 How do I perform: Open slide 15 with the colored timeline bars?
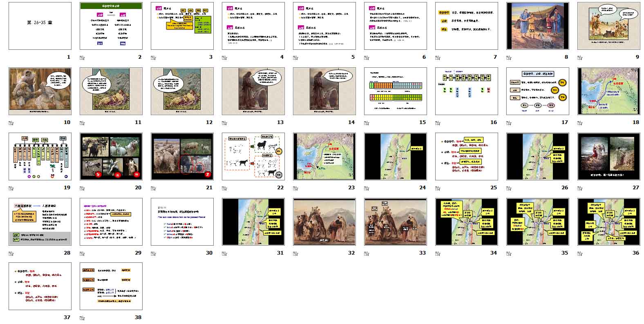(x=395, y=91)
